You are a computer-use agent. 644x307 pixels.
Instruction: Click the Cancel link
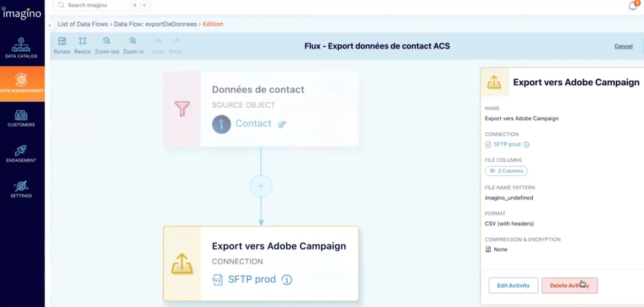coord(623,46)
